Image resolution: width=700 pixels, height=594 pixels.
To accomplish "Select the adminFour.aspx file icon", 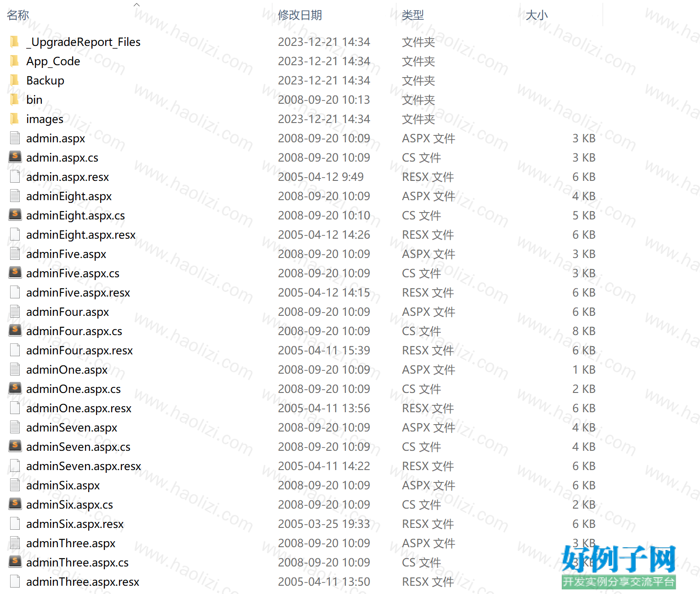I will 15,312.
